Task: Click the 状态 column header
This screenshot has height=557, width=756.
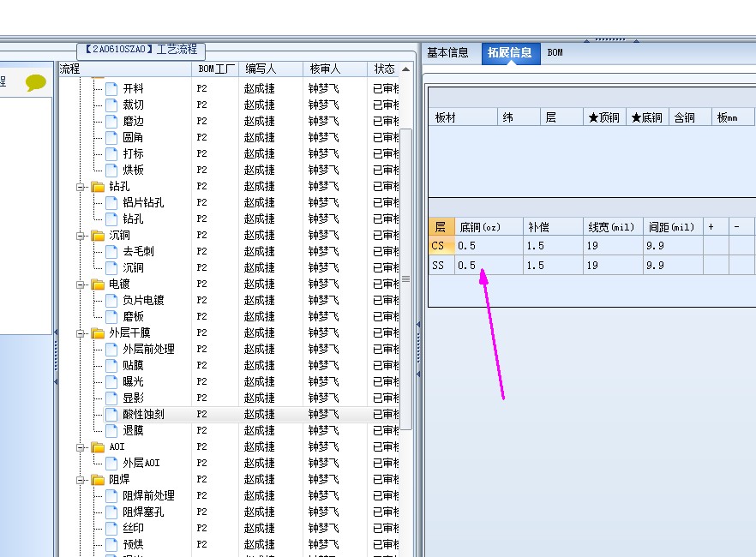Action: point(384,69)
